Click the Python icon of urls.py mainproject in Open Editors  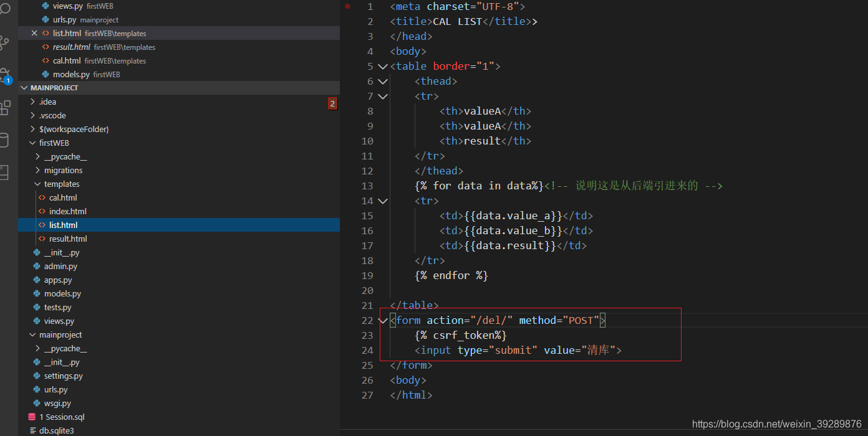46,19
